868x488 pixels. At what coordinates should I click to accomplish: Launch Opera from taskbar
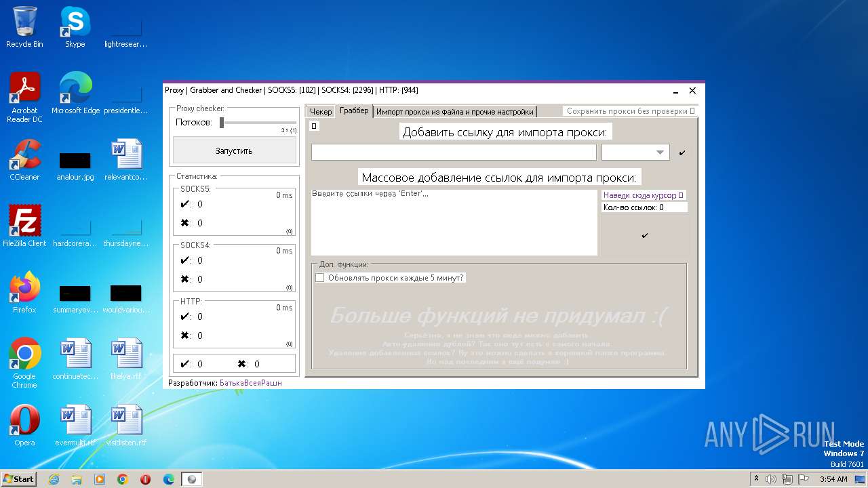[x=146, y=479]
